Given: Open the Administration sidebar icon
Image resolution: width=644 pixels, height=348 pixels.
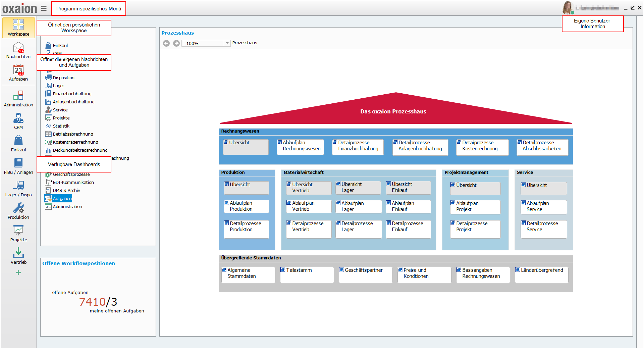Looking at the screenshot, I should pos(18,99).
